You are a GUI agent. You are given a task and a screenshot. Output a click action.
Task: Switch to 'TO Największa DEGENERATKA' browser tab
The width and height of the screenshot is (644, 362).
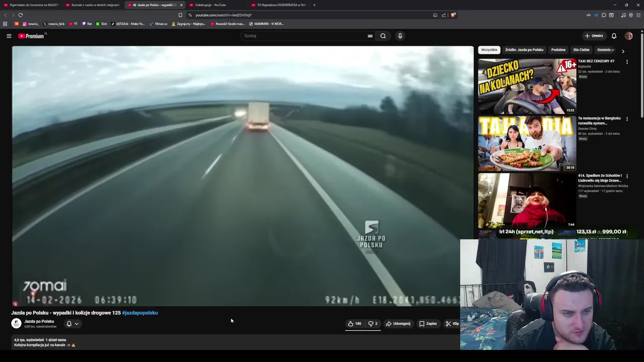[x=279, y=5]
